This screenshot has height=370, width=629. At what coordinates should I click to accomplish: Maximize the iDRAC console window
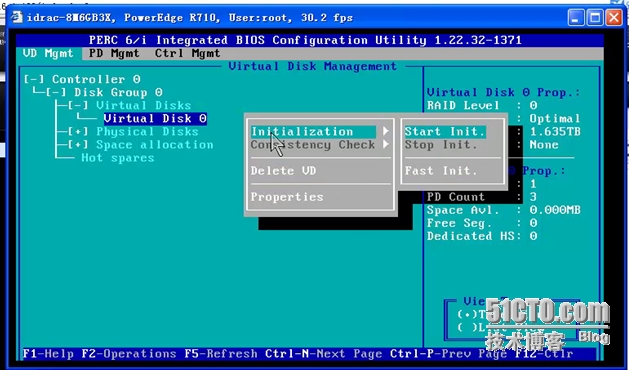click(x=595, y=18)
